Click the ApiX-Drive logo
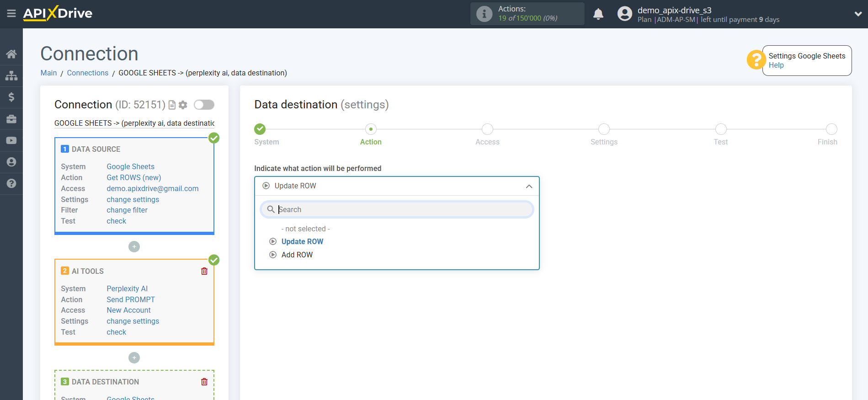 coord(58,13)
